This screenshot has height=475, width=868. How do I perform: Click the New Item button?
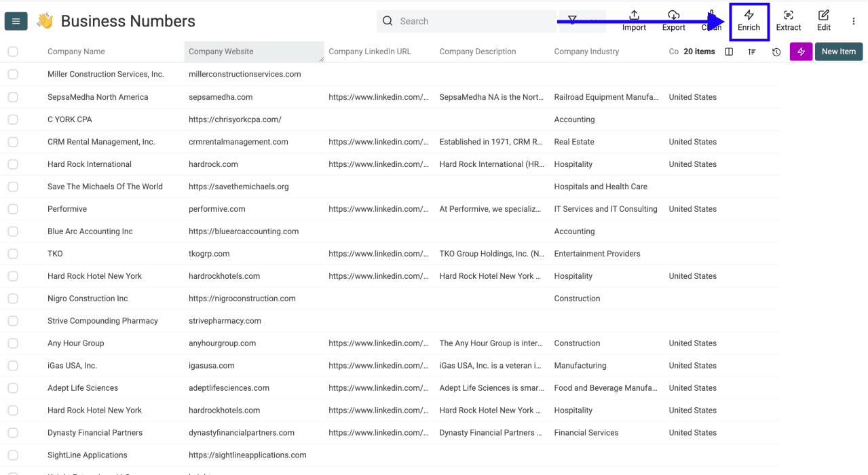pos(838,51)
